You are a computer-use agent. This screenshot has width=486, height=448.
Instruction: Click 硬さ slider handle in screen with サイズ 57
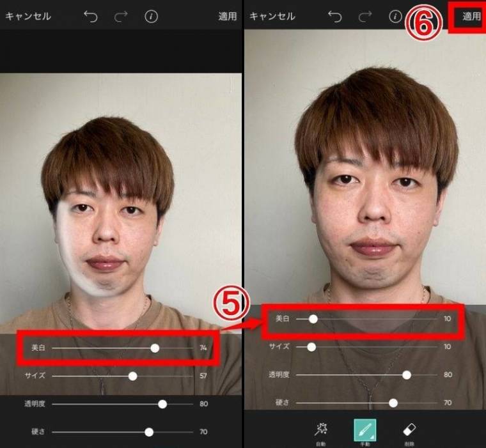149,432
